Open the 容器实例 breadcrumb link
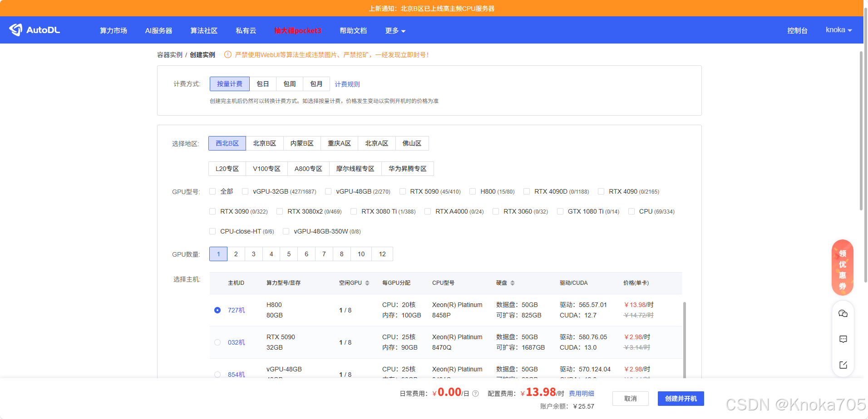 click(x=170, y=55)
